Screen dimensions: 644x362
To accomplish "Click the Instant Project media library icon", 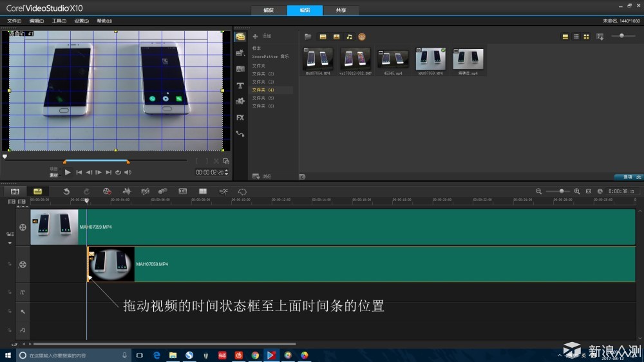I will pos(240,53).
